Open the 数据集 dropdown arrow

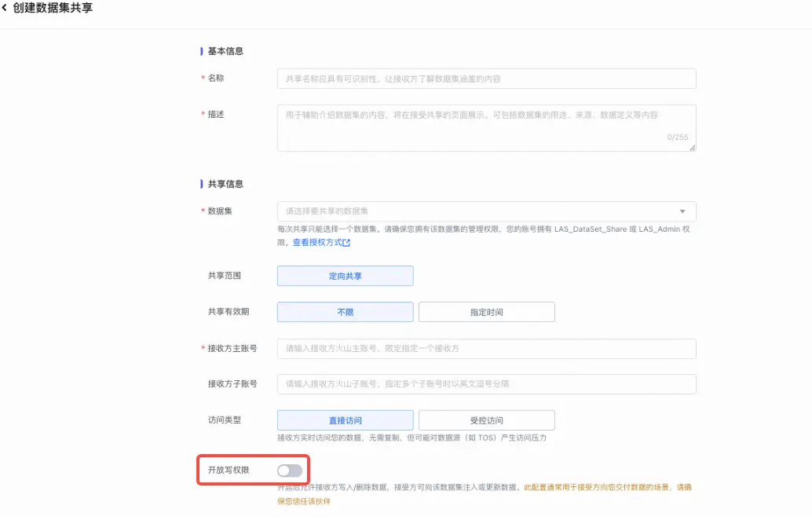[x=682, y=211]
